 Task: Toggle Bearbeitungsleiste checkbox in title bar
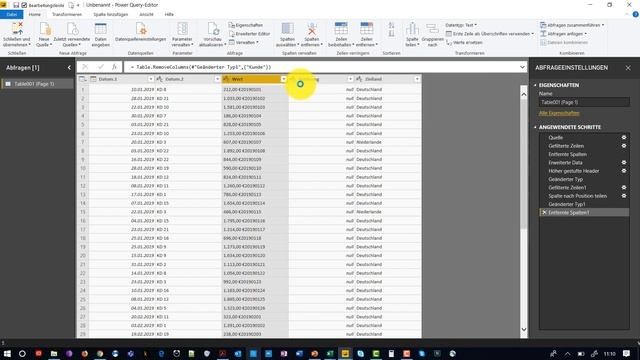tap(24, 5)
